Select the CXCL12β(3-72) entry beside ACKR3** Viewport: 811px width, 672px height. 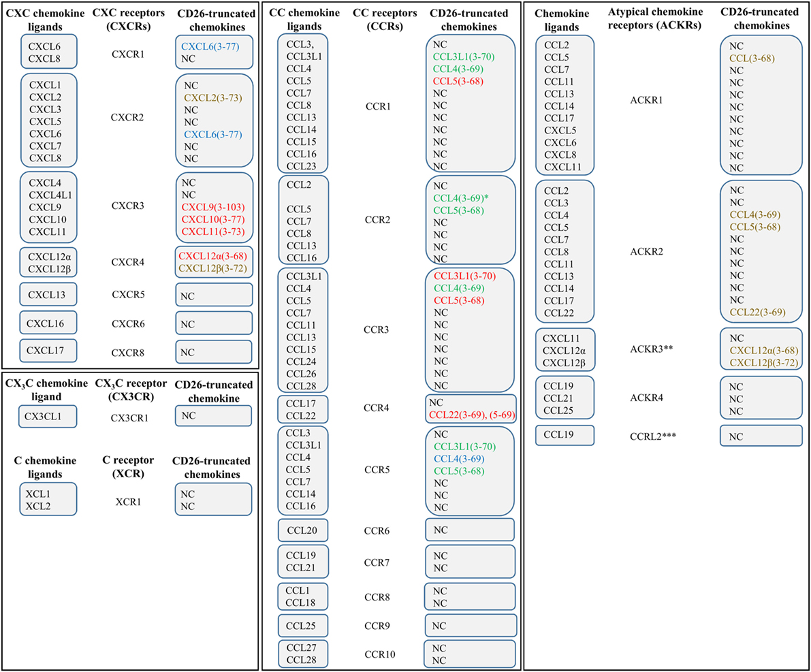[764, 363]
